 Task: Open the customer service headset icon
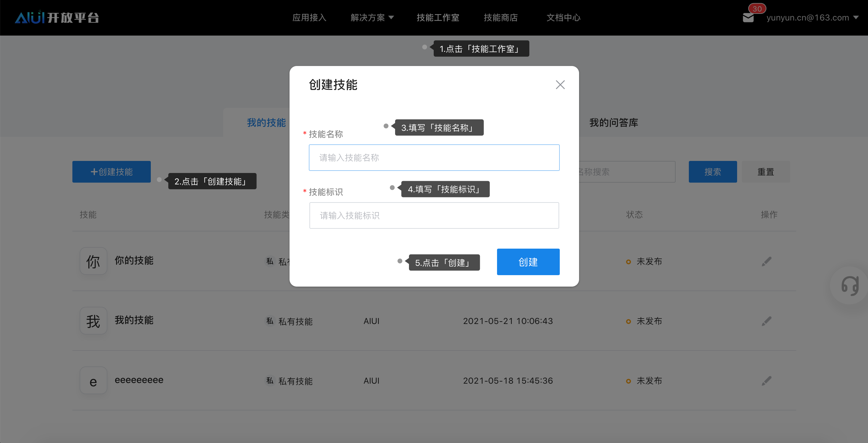(850, 286)
